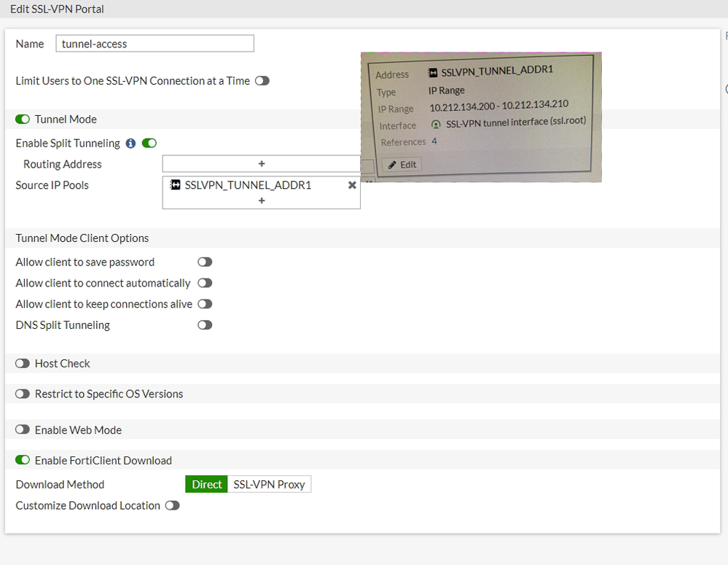This screenshot has width=728, height=565.
Task: Enable Restrict to Specific OS Versions
Action: click(x=23, y=394)
